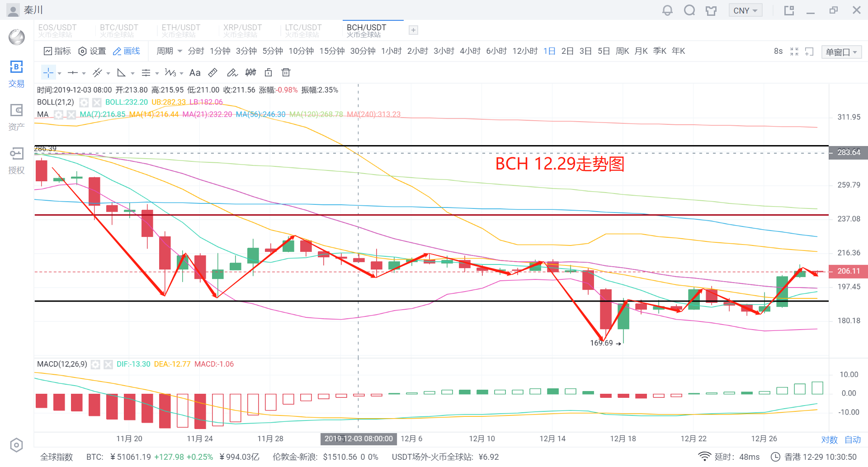Viewport: 868px width, 467px height.
Task: Open the 指标 indicators button
Action: pyautogui.click(x=57, y=51)
